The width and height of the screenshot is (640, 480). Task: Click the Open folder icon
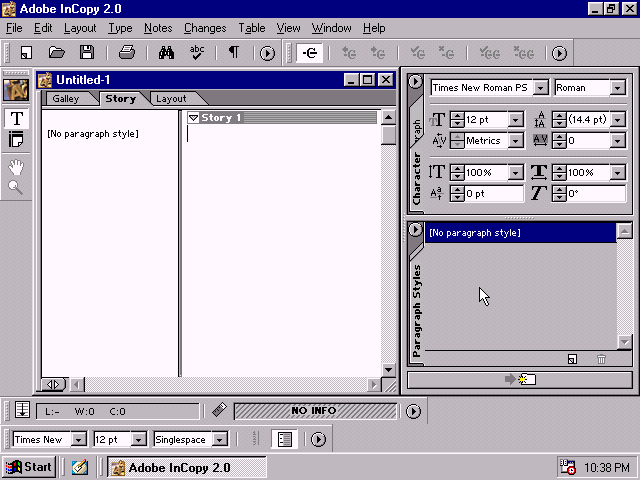[57, 53]
